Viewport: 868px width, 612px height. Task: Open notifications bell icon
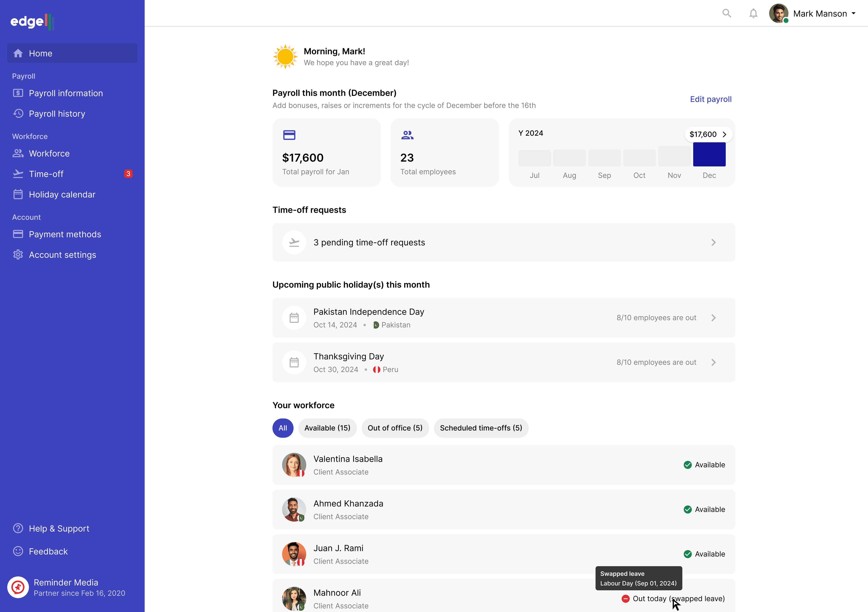point(753,14)
